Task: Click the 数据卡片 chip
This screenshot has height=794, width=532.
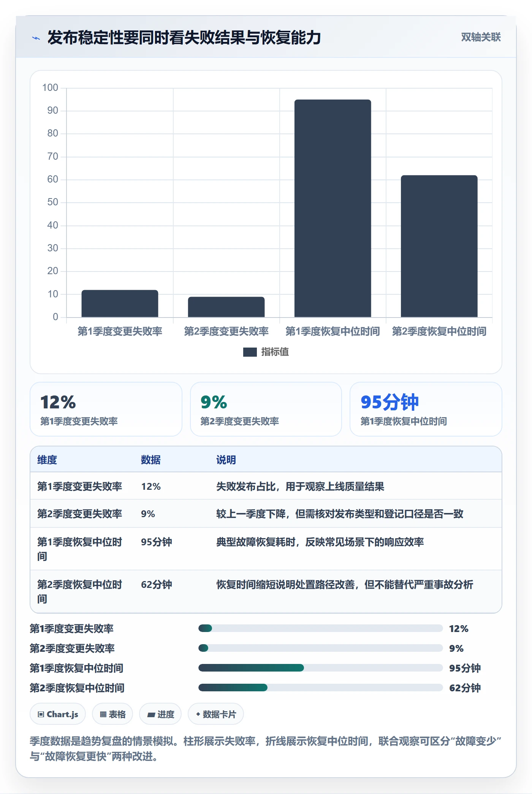Action: click(216, 714)
